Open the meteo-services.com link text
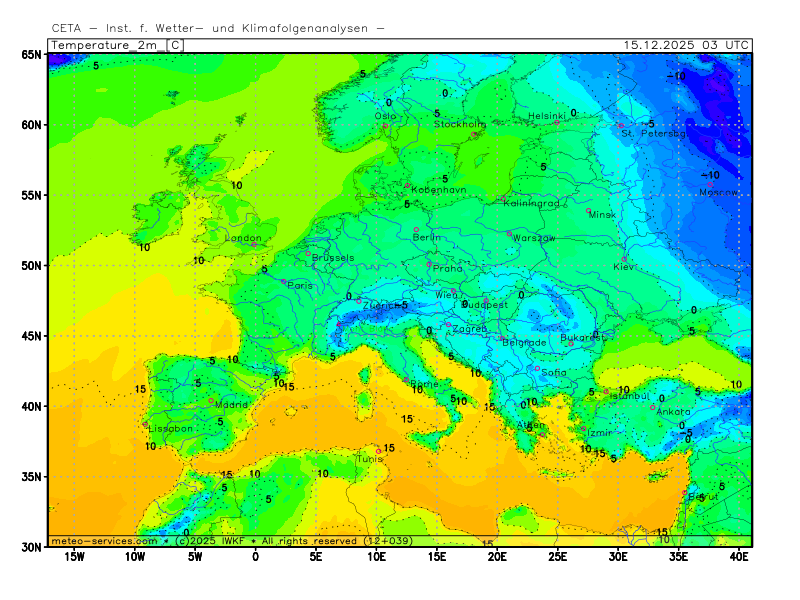The height and width of the screenshot is (600, 800). click(104, 541)
